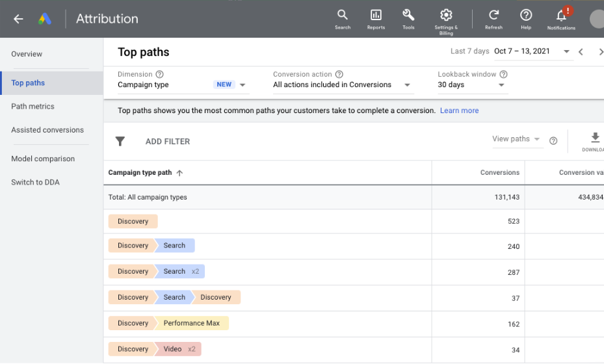The height and width of the screenshot is (364, 604).
Task: Click the Learn more link
Action: [459, 110]
